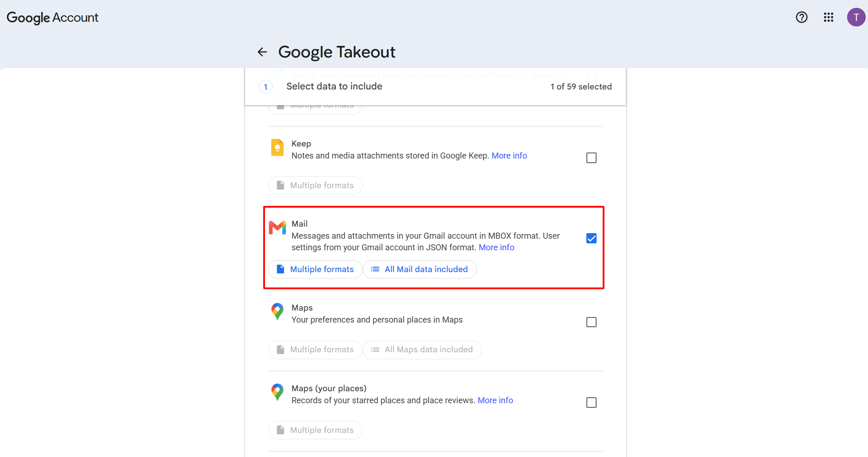Click the text 'Records of your starred places and place reviews.'
Screen dimensions: 868x457
[384, 400]
